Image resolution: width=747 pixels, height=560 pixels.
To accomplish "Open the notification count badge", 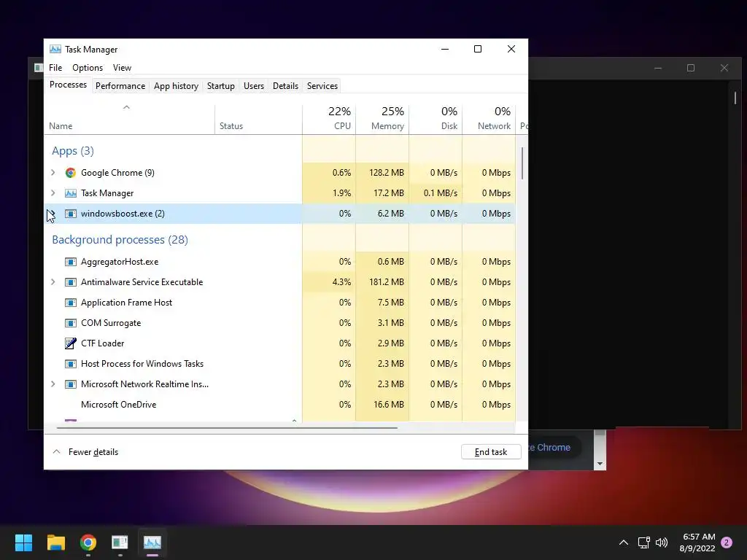I will click(x=727, y=542).
